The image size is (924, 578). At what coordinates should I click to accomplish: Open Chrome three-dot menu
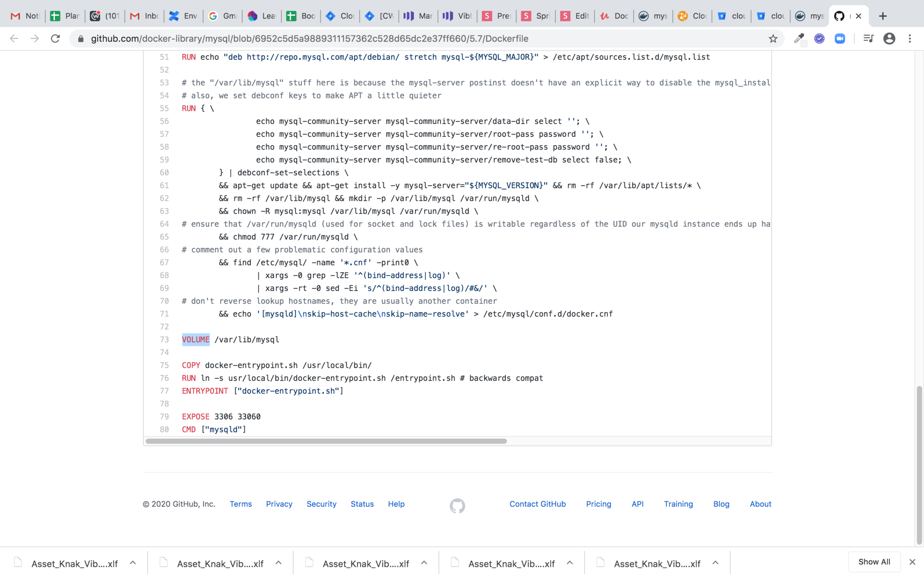click(910, 39)
